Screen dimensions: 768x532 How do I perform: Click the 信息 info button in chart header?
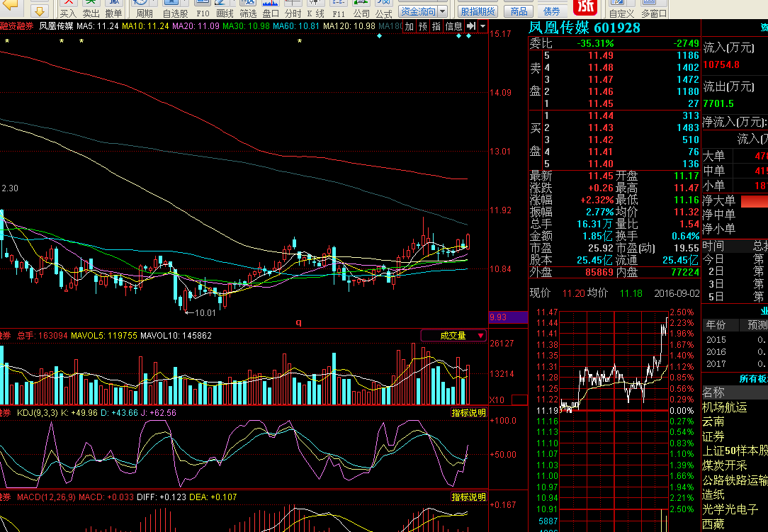(x=453, y=26)
